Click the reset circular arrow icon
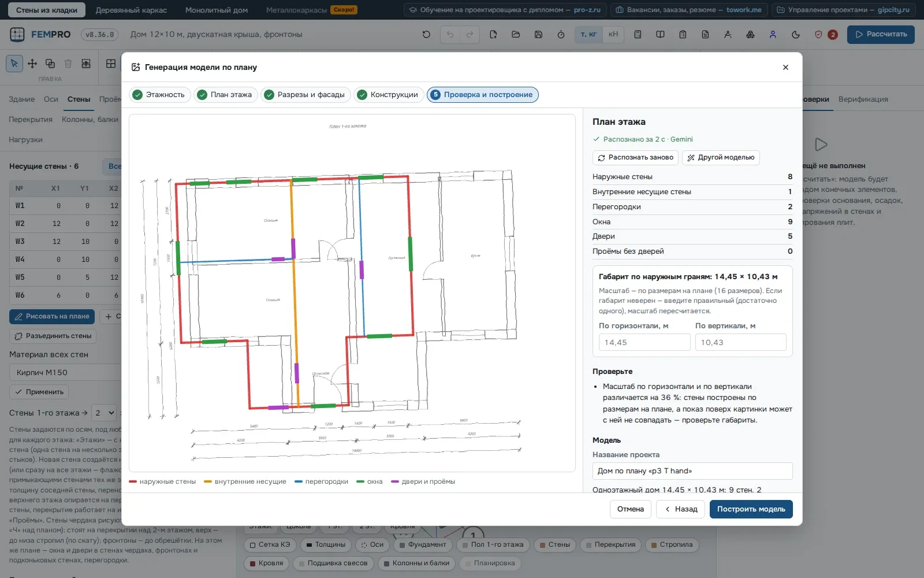This screenshot has height=578, width=924. [426, 35]
